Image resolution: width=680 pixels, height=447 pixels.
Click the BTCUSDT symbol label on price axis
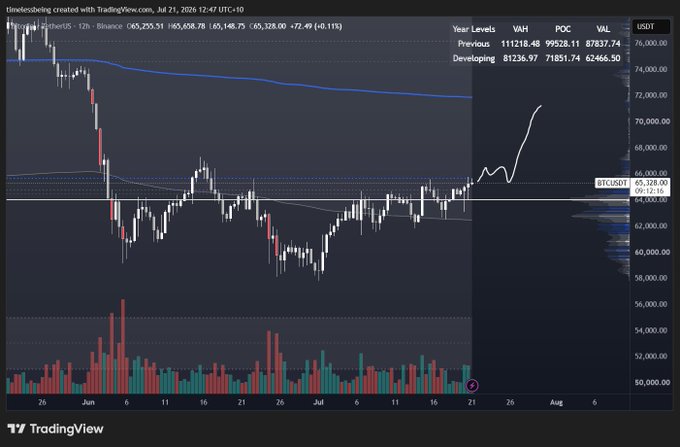612,183
